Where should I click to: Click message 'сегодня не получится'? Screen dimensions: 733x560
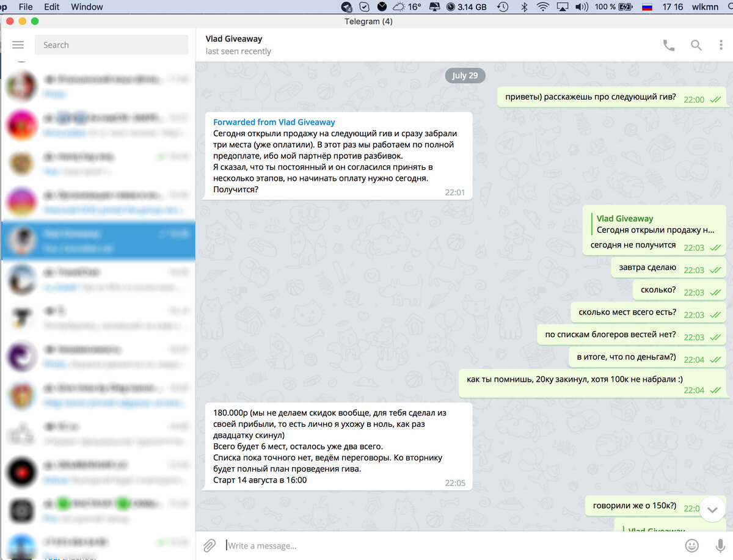[633, 245]
